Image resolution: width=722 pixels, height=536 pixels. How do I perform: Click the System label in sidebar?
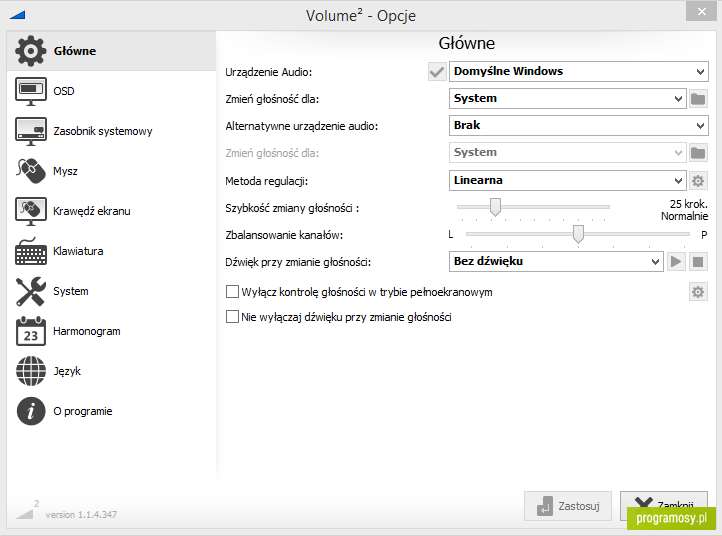pos(70,291)
